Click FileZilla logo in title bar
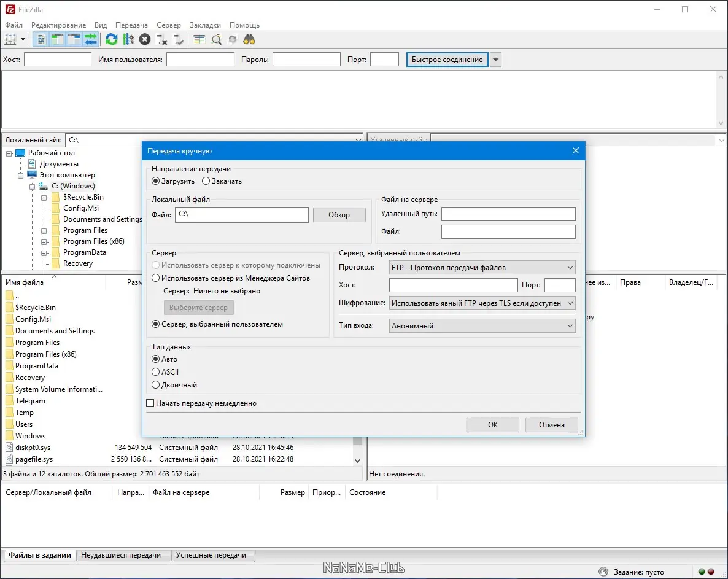Viewport: 728px width, 579px height. pos(10,9)
